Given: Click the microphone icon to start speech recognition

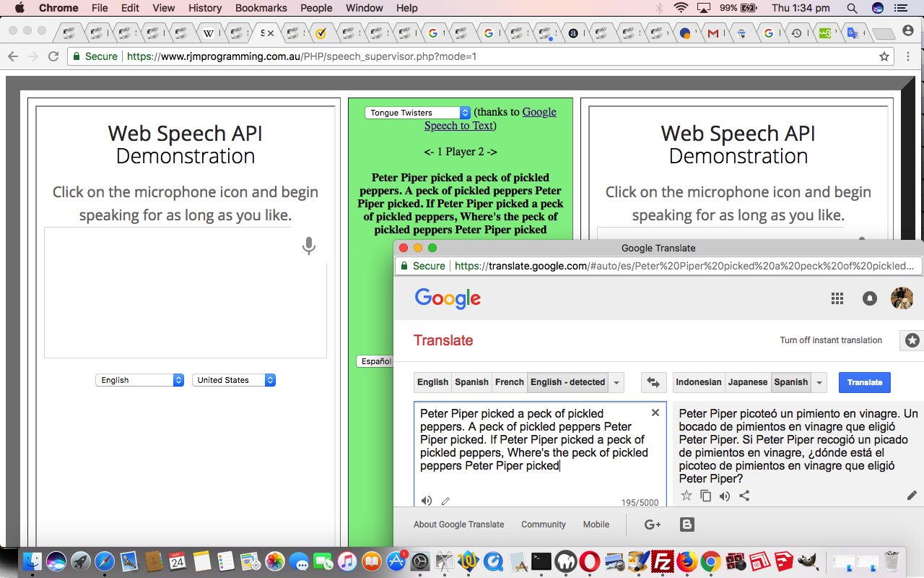Looking at the screenshot, I should coord(309,246).
